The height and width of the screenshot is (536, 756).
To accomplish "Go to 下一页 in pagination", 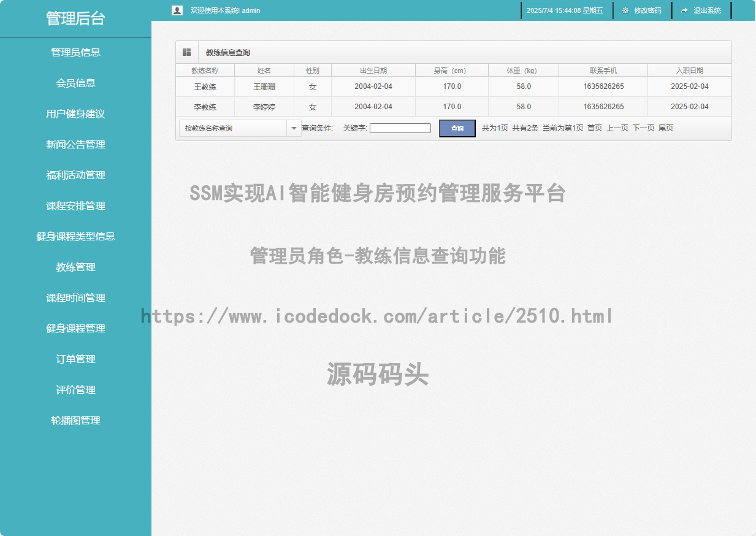I will [x=644, y=128].
